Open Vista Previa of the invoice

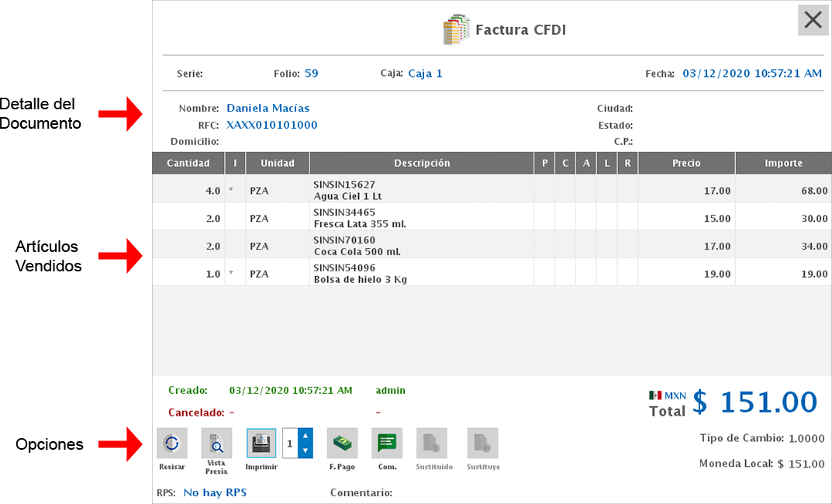click(x=216, y=444)
